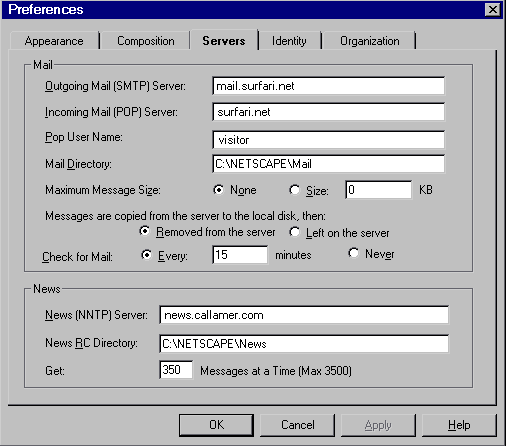The image size is (506, 446).
Task: Set Check for Mail to Never
Action: (354, 253)
